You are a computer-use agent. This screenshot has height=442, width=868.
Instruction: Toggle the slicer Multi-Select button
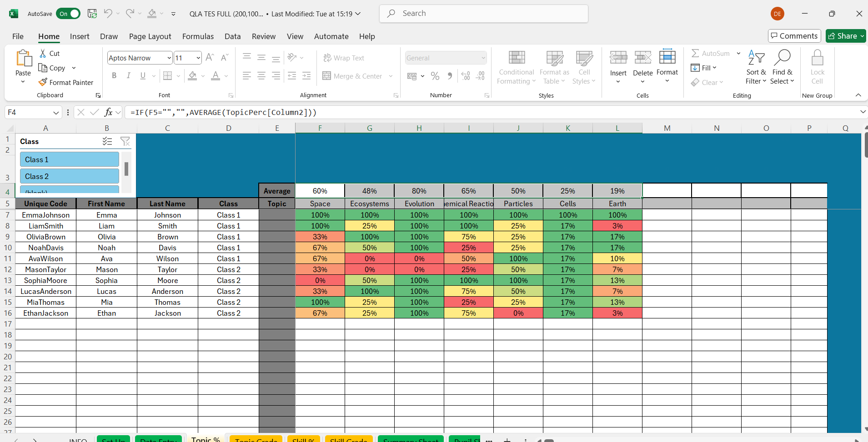pos(107,142)
